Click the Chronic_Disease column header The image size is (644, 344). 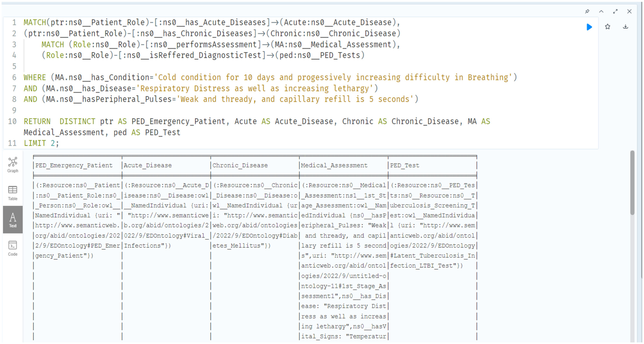[x=240, y=165]
